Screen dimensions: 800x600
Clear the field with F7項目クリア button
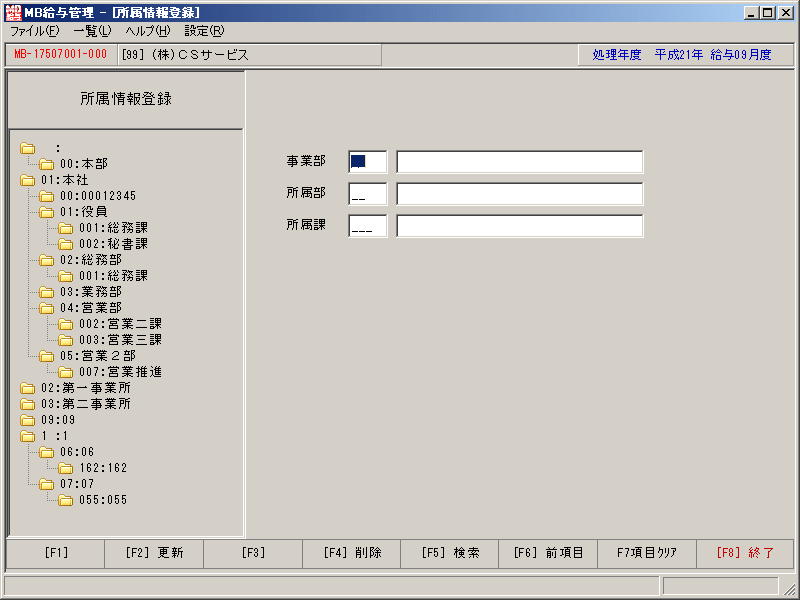tap(647, 553)
